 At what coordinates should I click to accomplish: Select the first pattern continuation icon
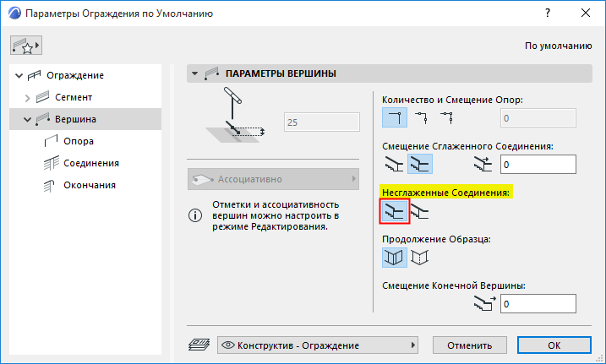point(395,257)
